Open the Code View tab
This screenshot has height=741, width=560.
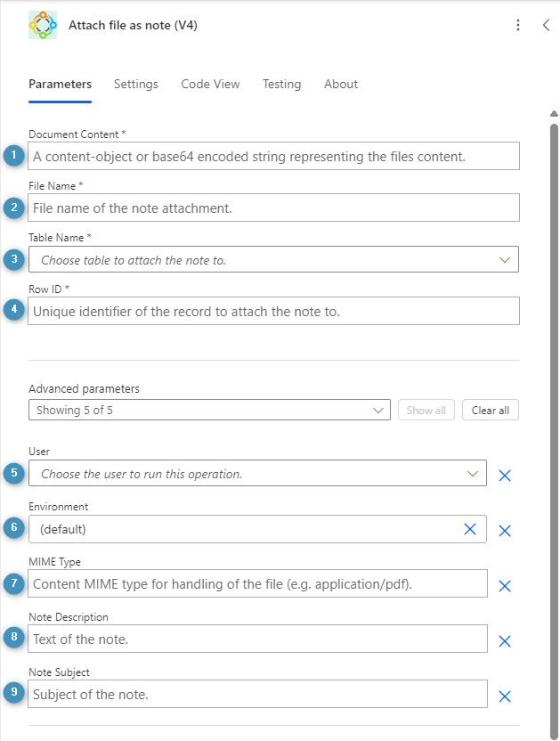click(210, 84)
